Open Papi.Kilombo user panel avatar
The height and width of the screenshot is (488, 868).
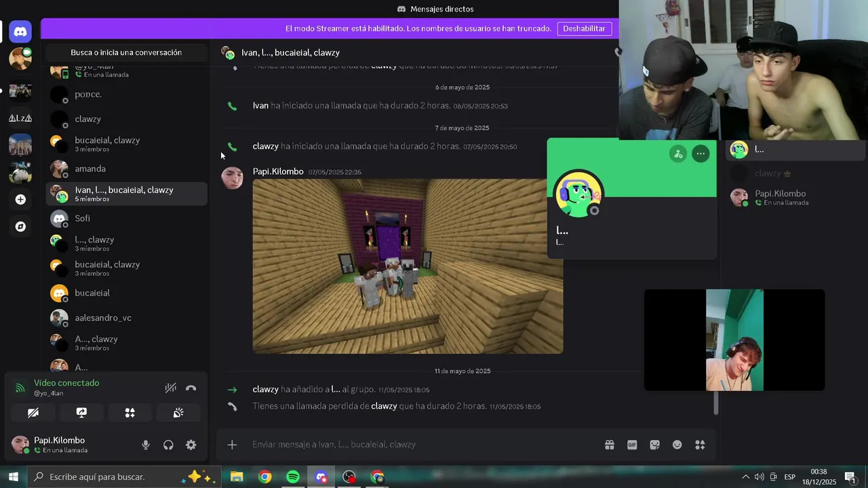click(x=20, y=445)
